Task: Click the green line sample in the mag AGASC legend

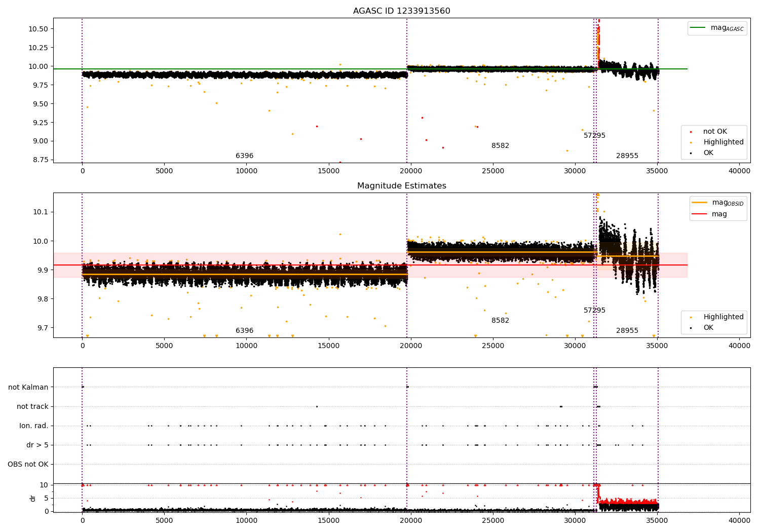Action: pyautogui.click(x=698, y=28)
